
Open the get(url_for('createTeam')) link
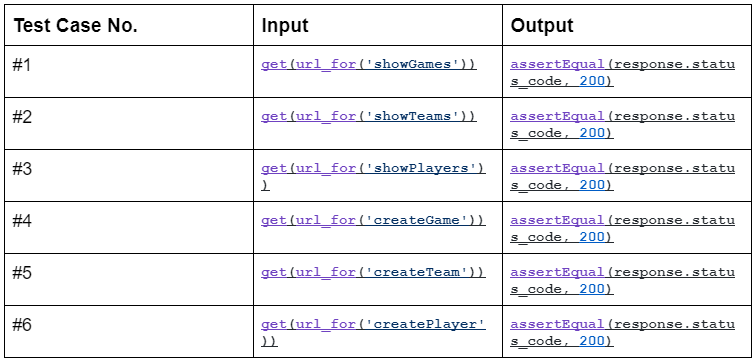[x=373, y=273]
